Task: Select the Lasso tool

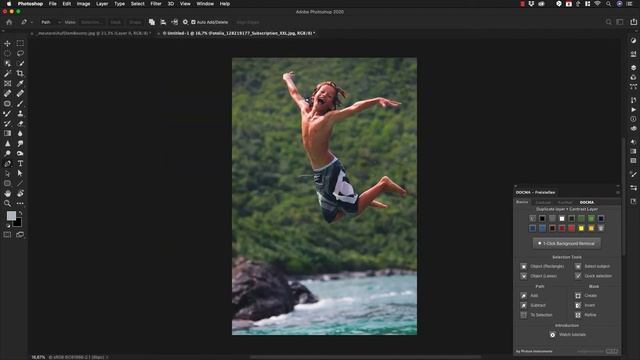Action: coord(20,53)
